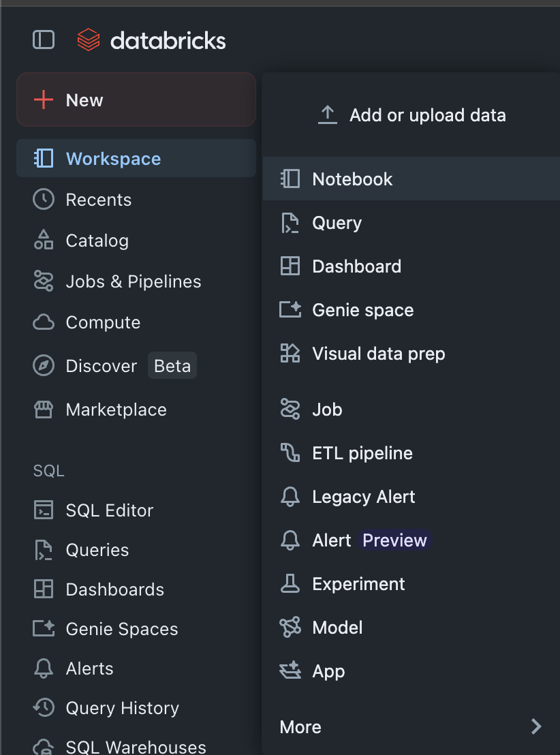Choose Experiment in the New menu
Screen dimensions: 560x755
[411, 583]
